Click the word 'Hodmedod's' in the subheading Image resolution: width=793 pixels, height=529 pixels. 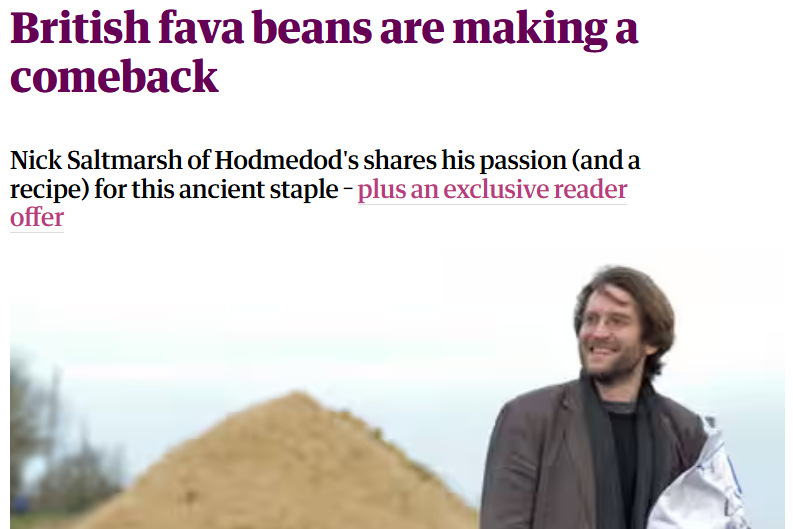(x=287, y=160)
